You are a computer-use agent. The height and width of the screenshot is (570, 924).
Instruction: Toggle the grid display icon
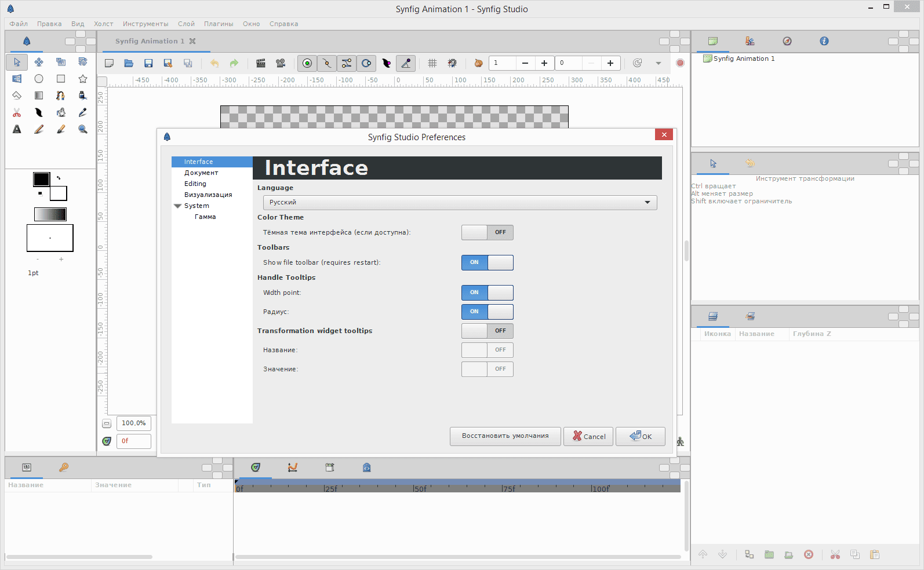tap(432, 63)
